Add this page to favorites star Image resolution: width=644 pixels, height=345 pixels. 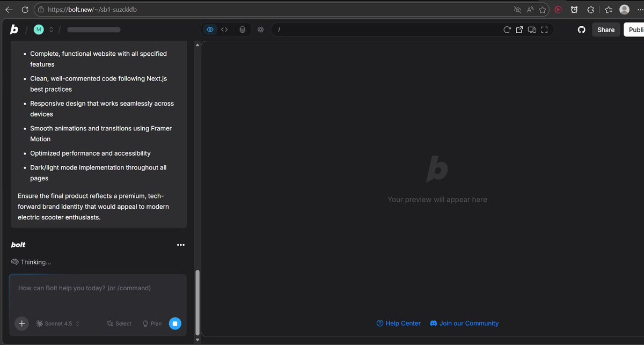pyautogui.click(x=543, y=10)
